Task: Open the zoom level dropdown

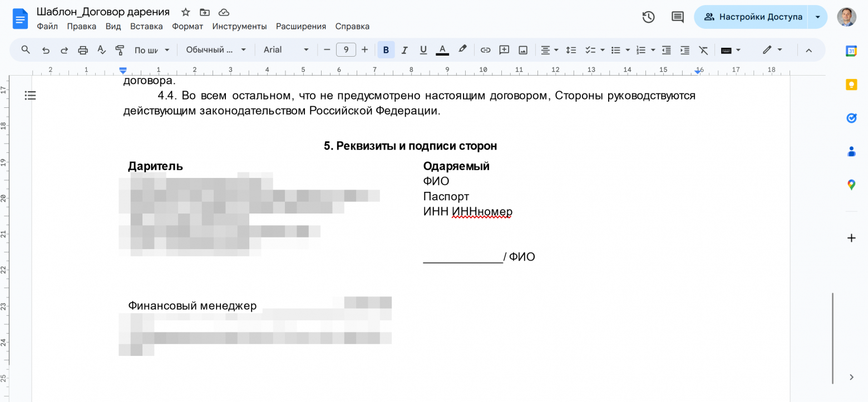Action: [x=152, y=50]
